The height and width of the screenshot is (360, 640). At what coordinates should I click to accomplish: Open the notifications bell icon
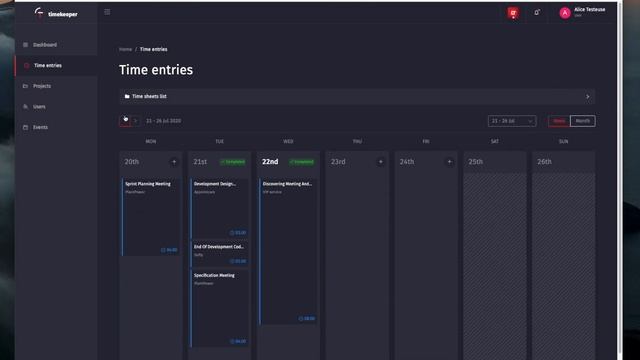537,13
